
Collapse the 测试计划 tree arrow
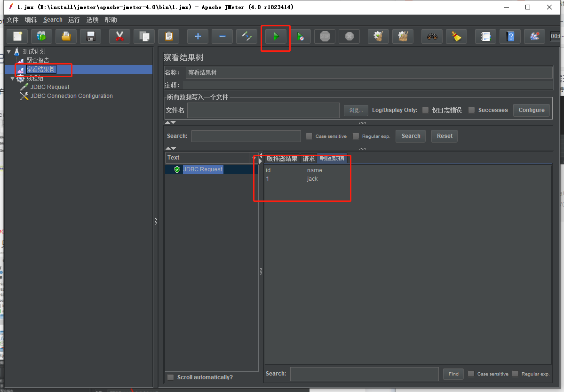pyautogui.click(x=9, y=51)
